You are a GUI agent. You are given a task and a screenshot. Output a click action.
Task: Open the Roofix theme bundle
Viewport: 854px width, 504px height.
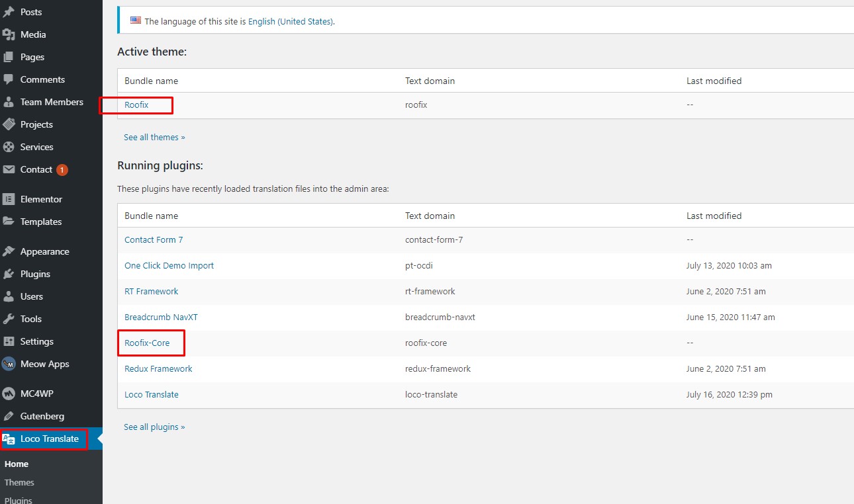pos(136,105)
